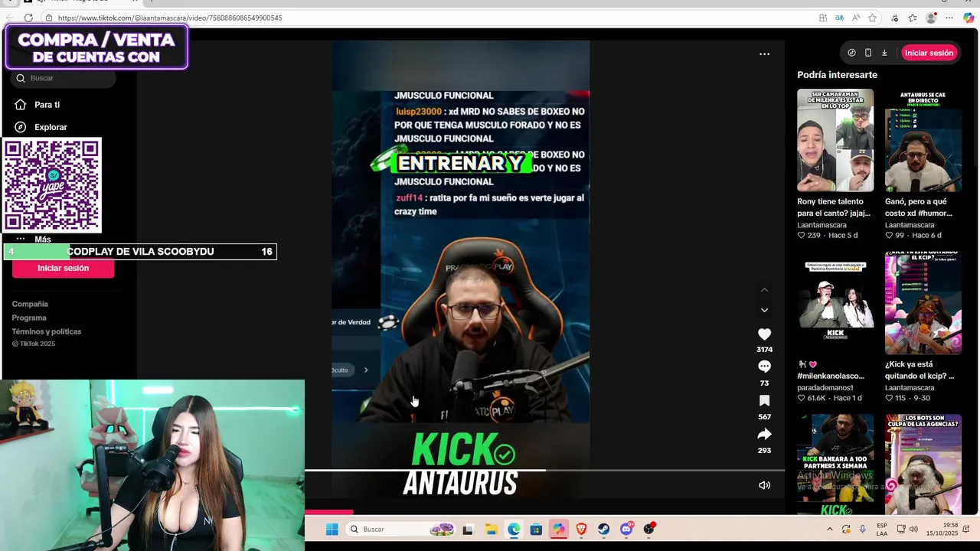980x551 pixels.
Task: Click the TikTok Buscar search field
Action: 64,78
